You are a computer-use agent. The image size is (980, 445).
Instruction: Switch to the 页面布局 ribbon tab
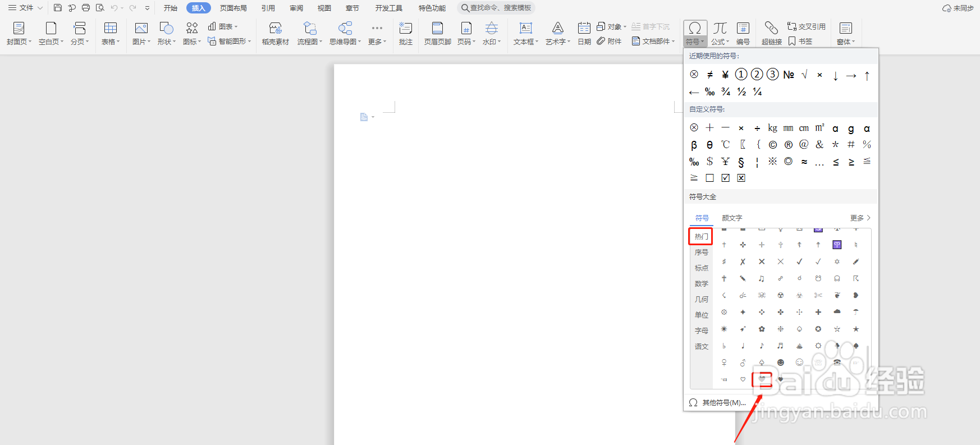coord(233,8)
